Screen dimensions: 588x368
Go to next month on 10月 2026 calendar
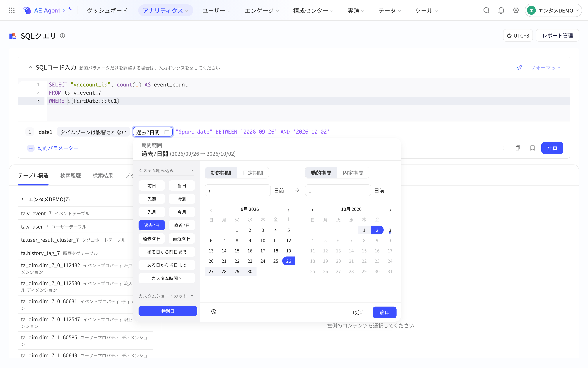click(x=390, y=210)
